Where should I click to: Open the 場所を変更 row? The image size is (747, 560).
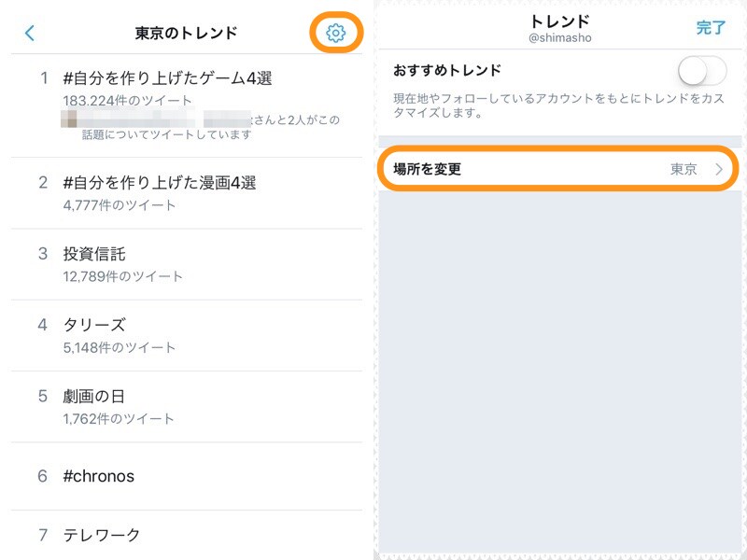pos(558,169)
